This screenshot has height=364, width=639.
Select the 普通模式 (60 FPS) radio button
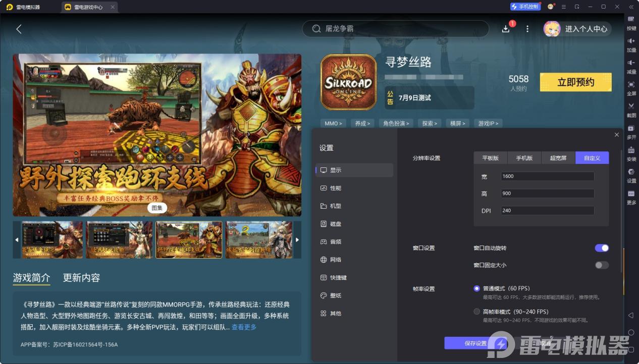[x=476, y=288]
